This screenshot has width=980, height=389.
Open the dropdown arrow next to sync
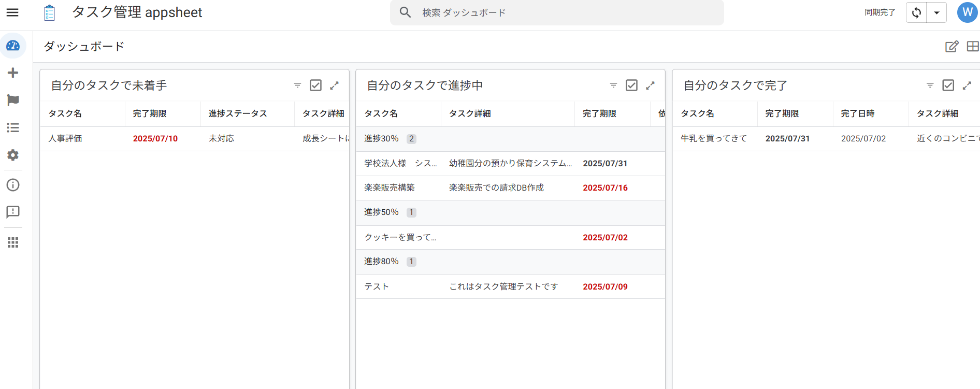(x=936, y=12)
